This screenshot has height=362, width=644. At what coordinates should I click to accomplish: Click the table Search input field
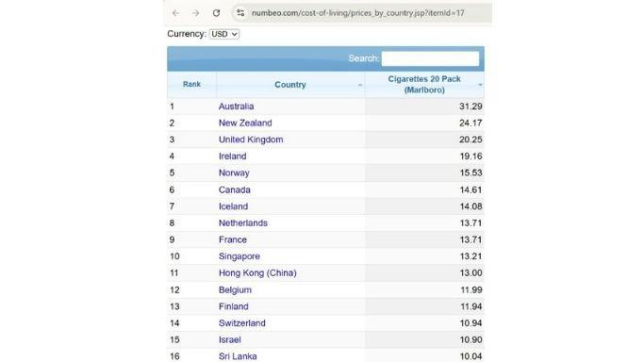430,58
